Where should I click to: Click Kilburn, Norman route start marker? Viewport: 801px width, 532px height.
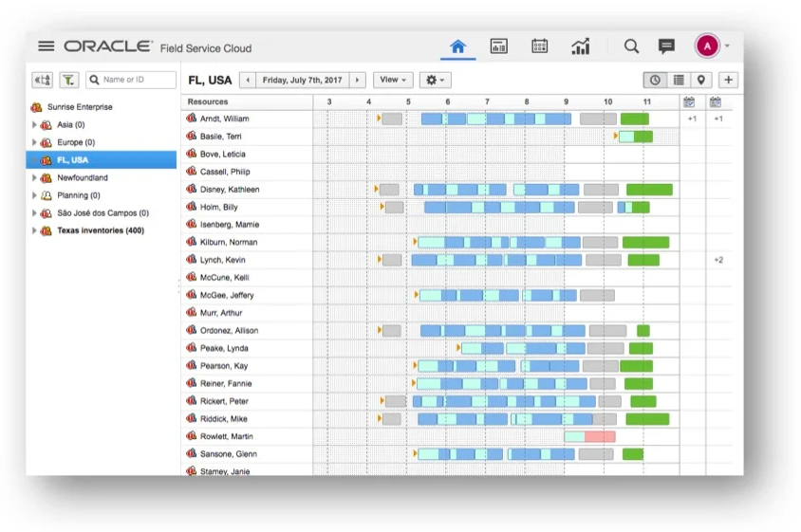(x=415, y=242)
